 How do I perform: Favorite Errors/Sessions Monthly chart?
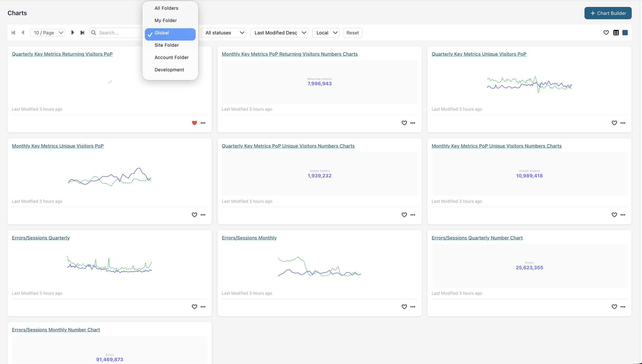click(404, 307)
